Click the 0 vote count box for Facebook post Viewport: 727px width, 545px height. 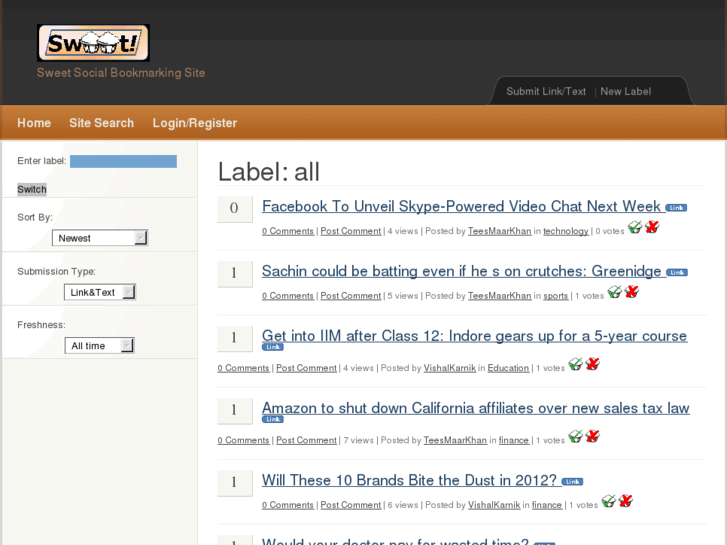click(x=235, y=209)
